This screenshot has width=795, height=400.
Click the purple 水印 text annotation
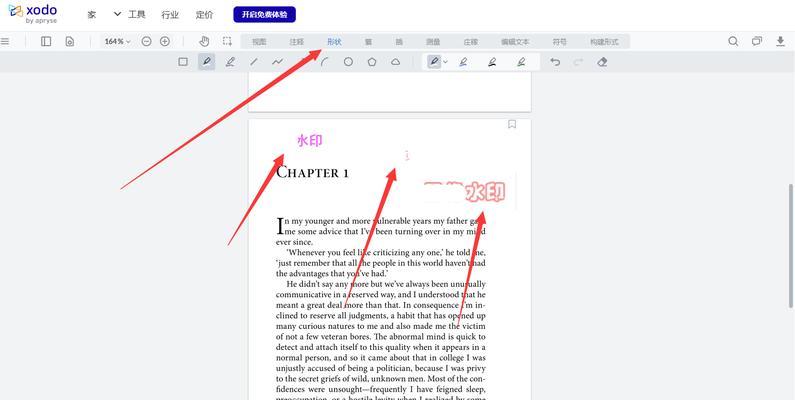[309, 140]
